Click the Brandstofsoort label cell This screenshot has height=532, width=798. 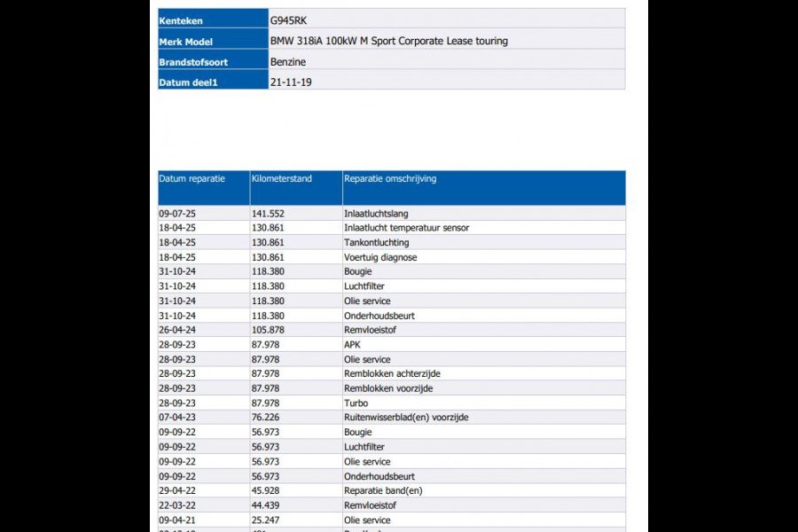click(x=192, y=62)
